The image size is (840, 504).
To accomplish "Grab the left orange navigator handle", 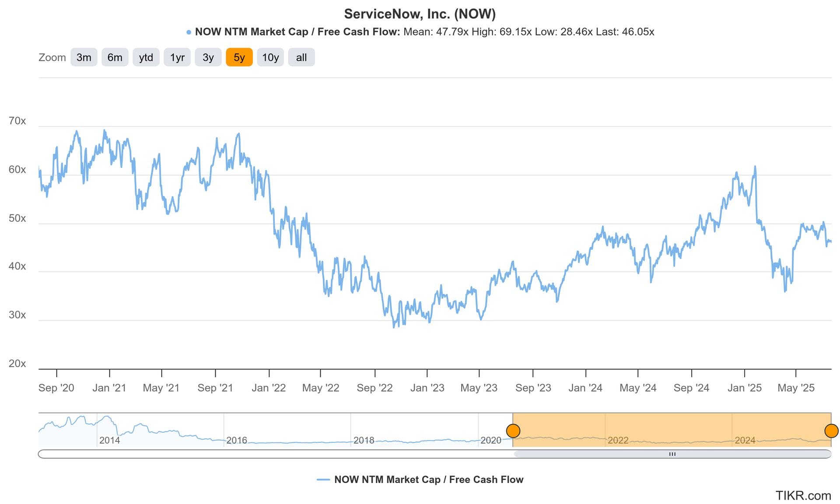I will tap(513, 431).
